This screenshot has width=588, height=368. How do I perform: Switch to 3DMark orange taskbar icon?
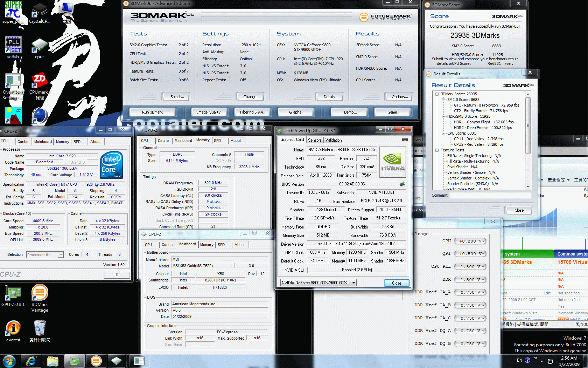96,361
